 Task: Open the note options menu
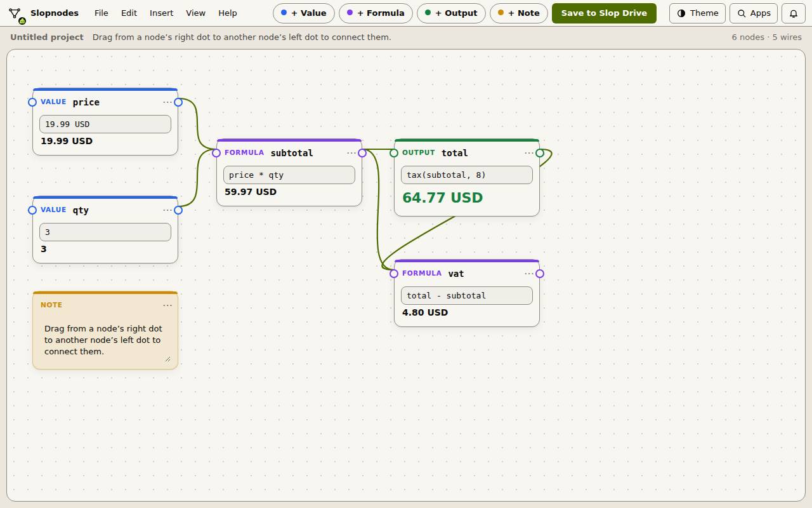click(167, 305)
